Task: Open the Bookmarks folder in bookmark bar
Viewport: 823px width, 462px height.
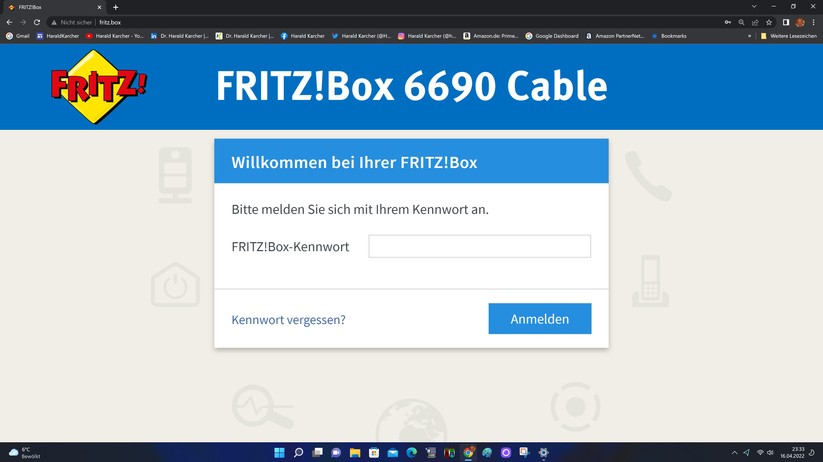Action: (669, 36)
